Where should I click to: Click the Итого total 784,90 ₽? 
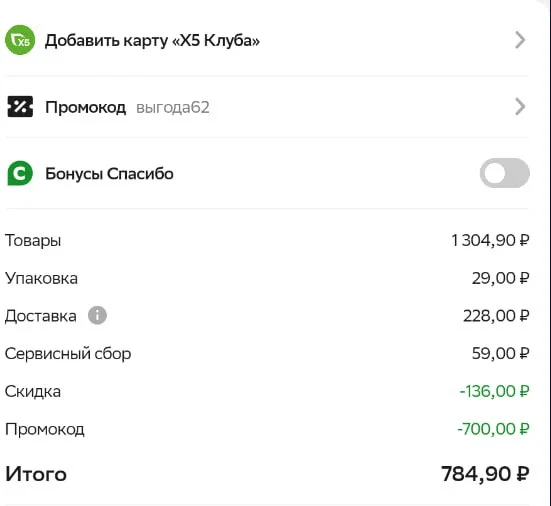tap(485, 474)
